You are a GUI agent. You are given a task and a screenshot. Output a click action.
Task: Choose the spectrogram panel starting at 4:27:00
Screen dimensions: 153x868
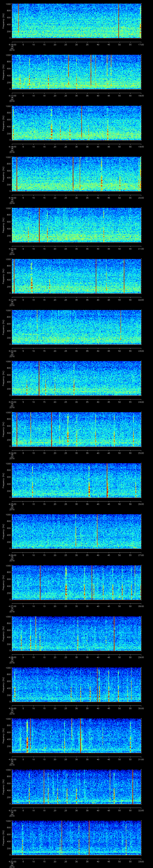[x=77, y=583]
